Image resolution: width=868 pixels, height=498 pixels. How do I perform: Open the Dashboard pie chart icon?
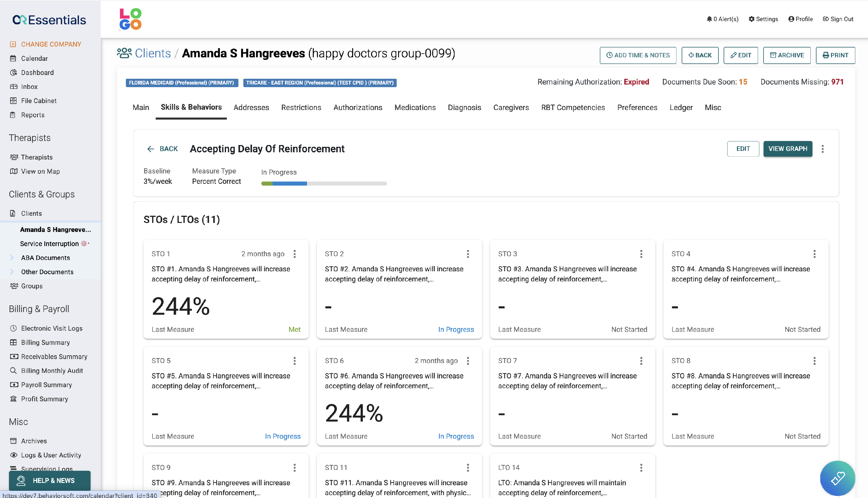click(x=13, y=72)
